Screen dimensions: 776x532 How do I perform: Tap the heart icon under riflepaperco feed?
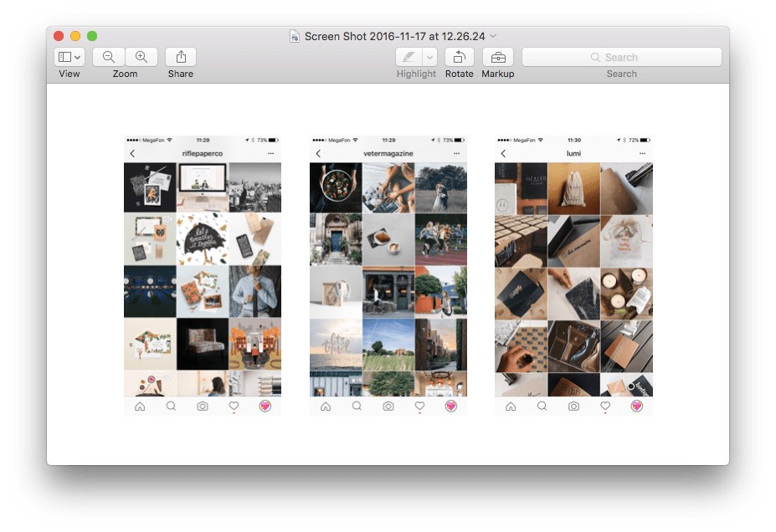point(234,406)
